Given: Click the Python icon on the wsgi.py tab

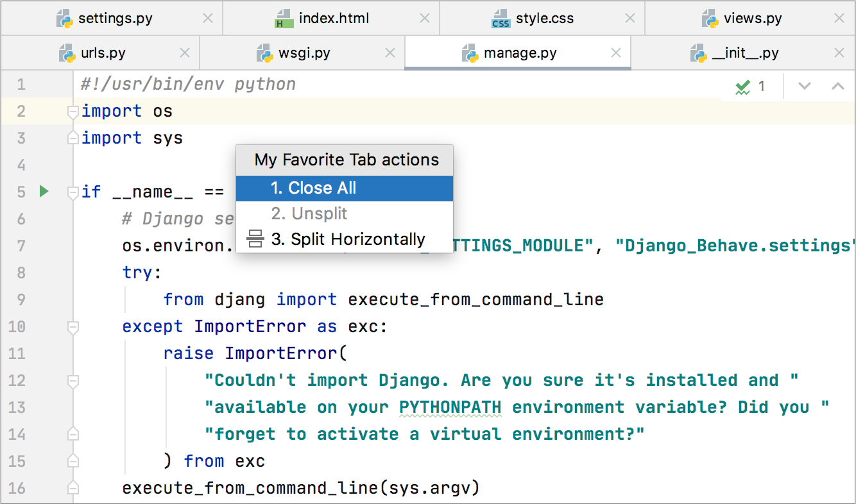Looking at the screenshot, I should (265, 53).
